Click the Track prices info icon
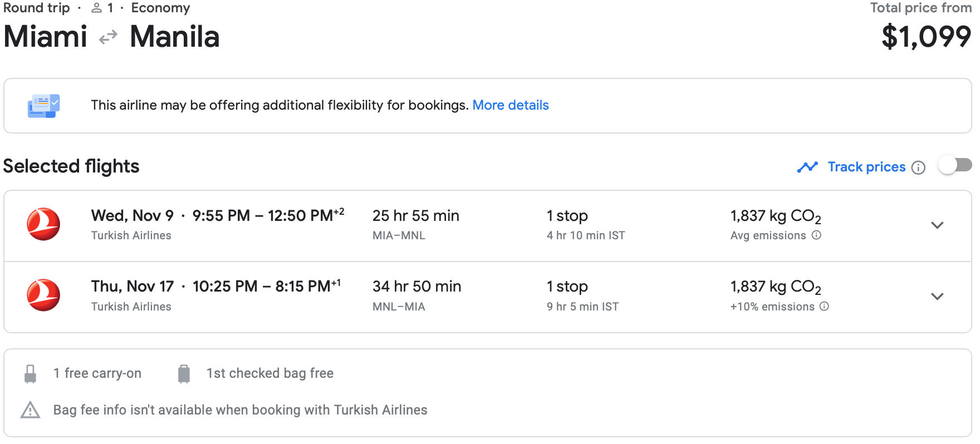This screenshot has width=980, height=444. click(918, 167)
